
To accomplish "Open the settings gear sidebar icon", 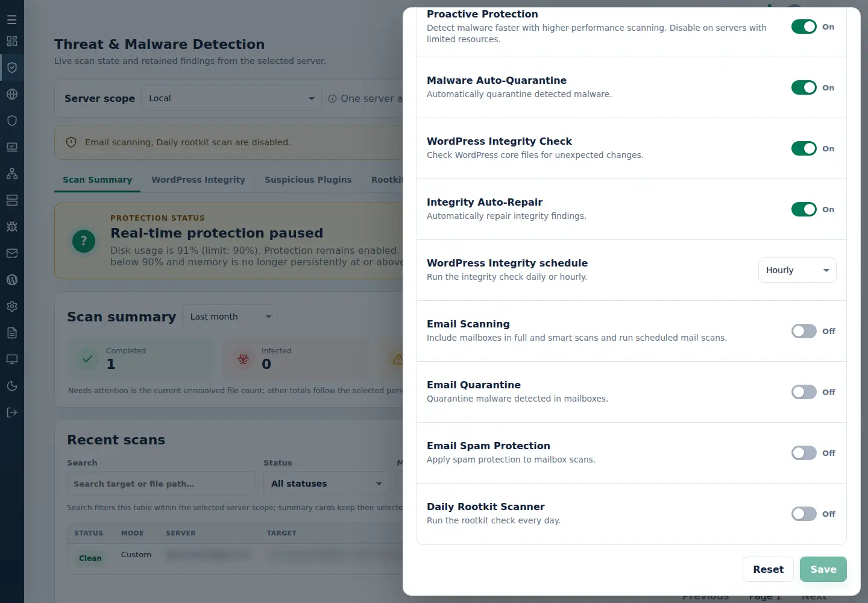I will (x=12, y=306).
